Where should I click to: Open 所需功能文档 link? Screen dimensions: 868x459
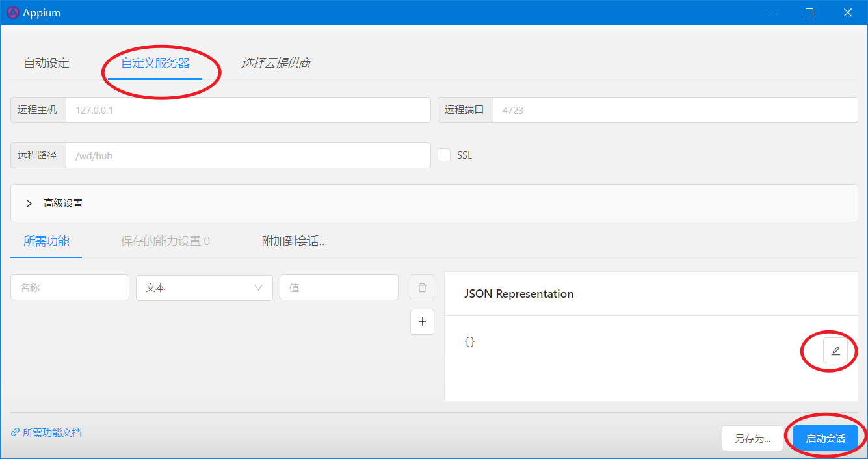[x=47, y=432]
